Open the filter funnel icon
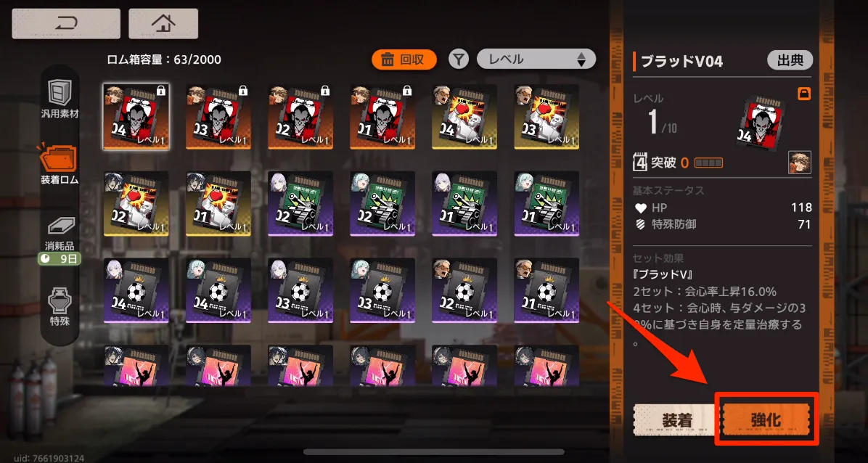 [459, 60]
